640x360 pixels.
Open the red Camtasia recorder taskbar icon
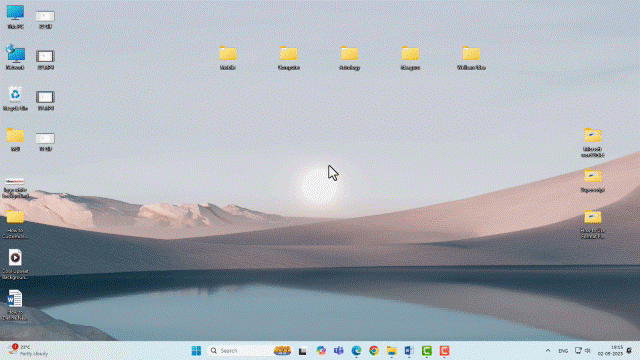pyautogui.click(x=444, y=351)
